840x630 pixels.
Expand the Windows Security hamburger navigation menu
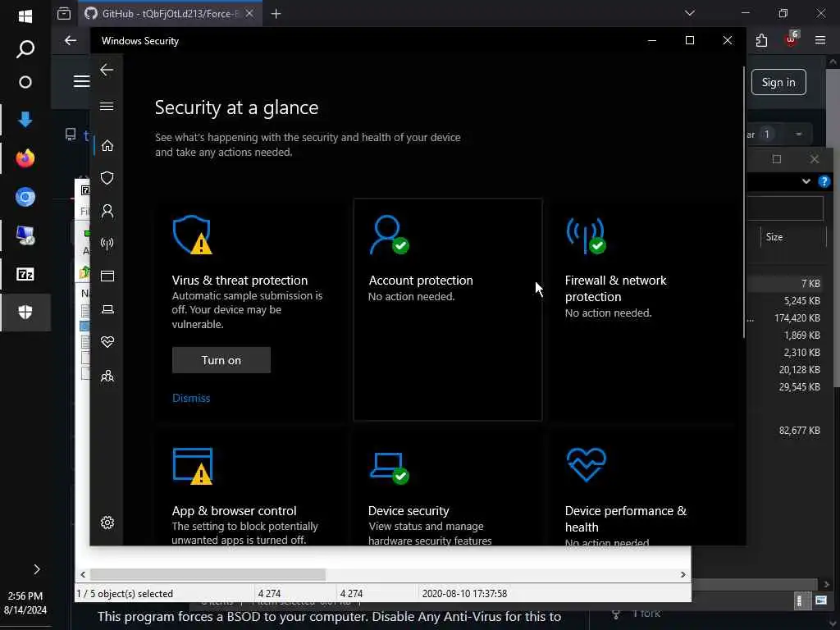point(107,106)
